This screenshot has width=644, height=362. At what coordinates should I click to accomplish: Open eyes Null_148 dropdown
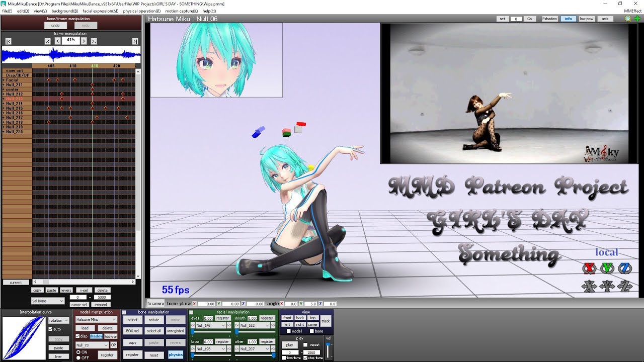(x=211, y=325)
